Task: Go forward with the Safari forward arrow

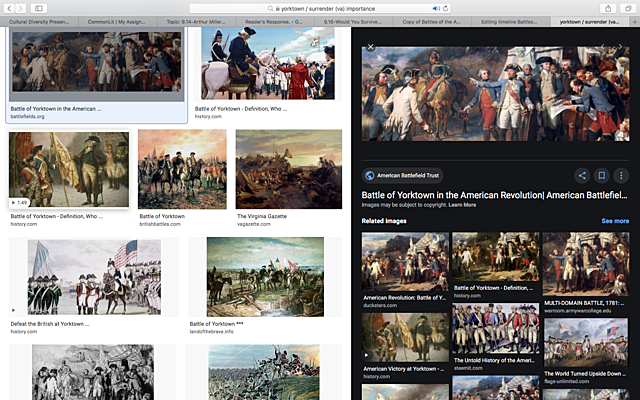Action: pyautogui.click(x=20, y=8)
